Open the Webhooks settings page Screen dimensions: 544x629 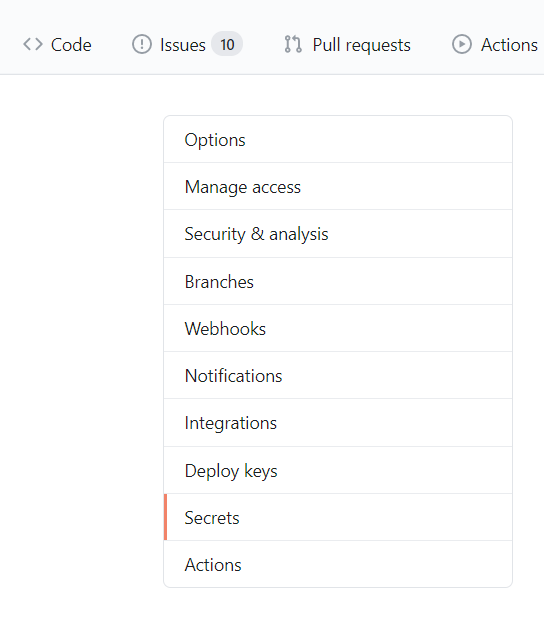(x=338, y=329)
